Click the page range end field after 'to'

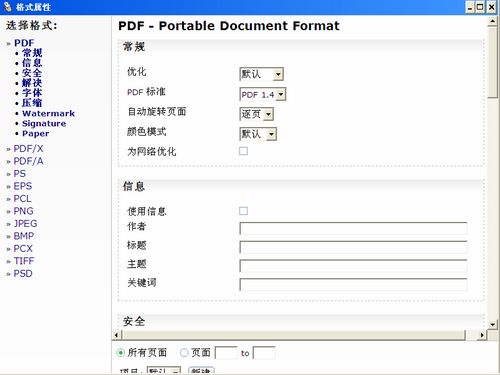point(264,353)
